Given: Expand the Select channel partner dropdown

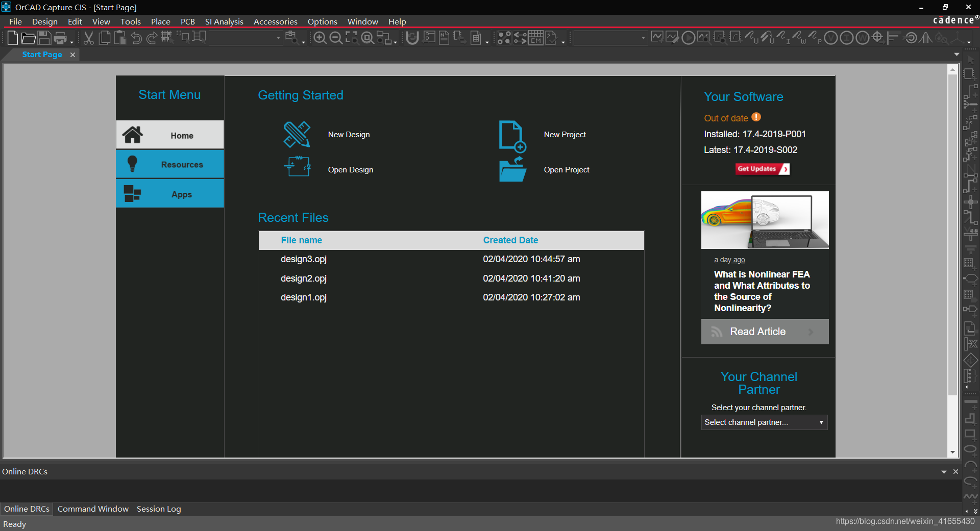Looking at the screenshot, I should [x=764, y=422].
